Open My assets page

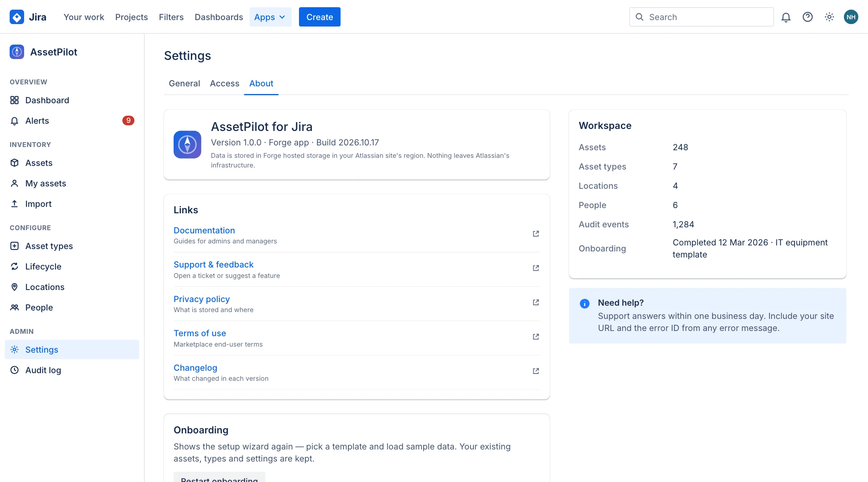tap(72, 184)
